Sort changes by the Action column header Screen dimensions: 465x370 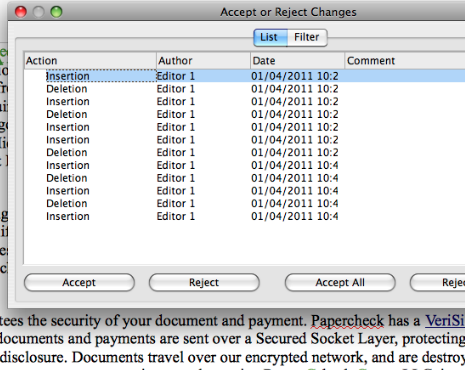pos(90,61)
